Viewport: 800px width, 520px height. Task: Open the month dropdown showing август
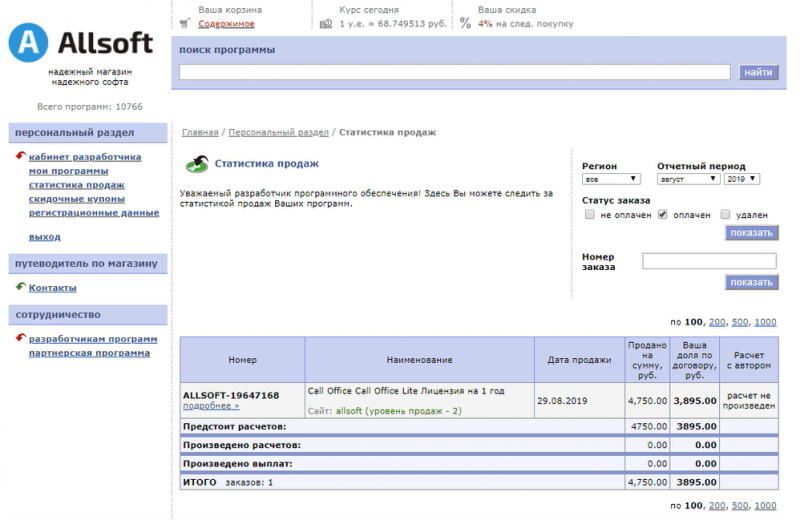pos(688,179)
